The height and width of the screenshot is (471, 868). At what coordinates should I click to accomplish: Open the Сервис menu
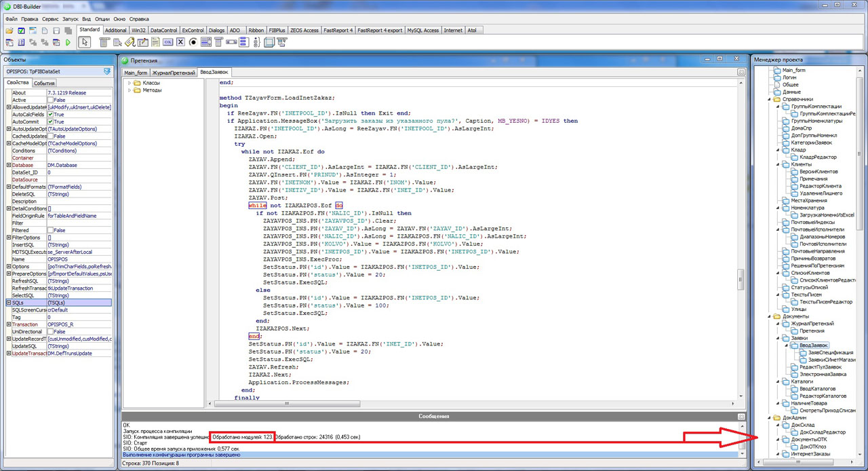pyautogui.click(x=50, y=19)
